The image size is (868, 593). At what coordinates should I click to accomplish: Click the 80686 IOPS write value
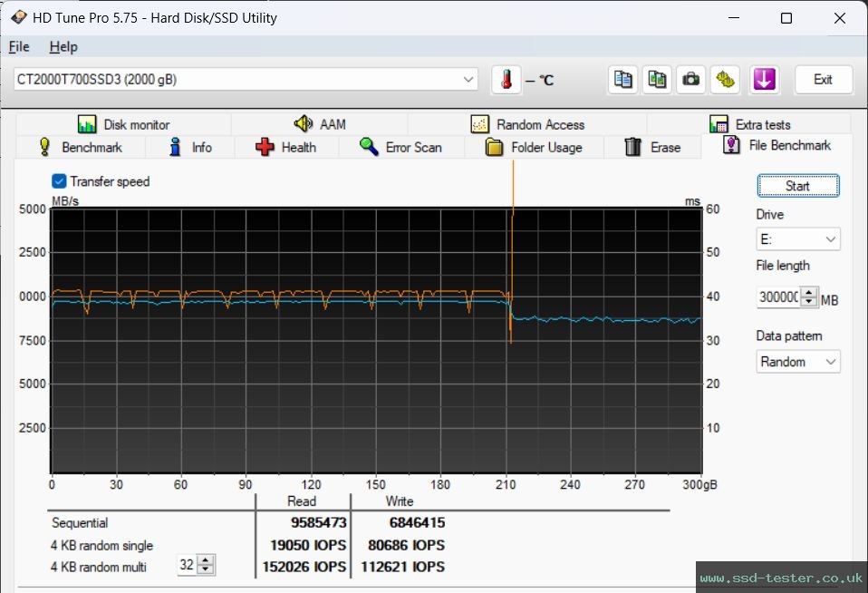pyautogui.click(x=406, y=545)
